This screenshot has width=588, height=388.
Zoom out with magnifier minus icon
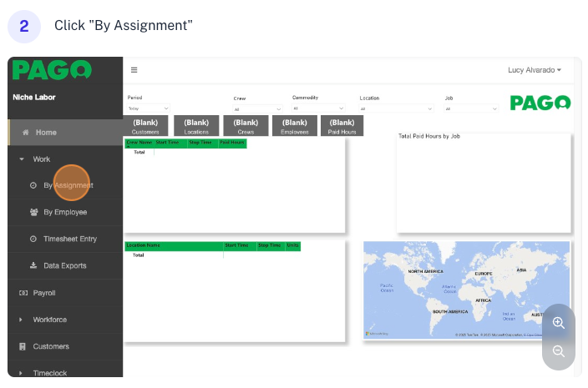pos(559,351)
